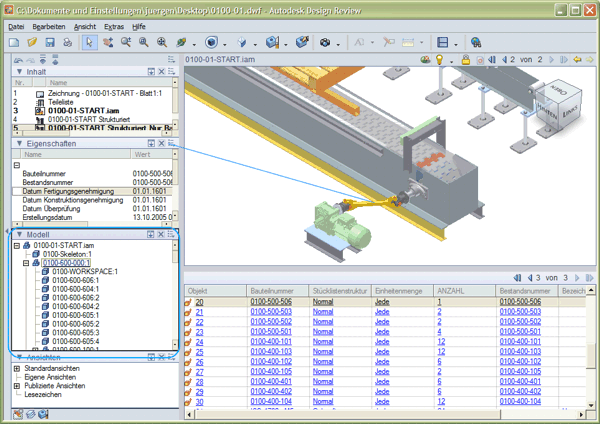The width and height of the screenshot is (600, 424).
Task: Expand the Publizierte Ansichten node
Action: coord(17,386)
